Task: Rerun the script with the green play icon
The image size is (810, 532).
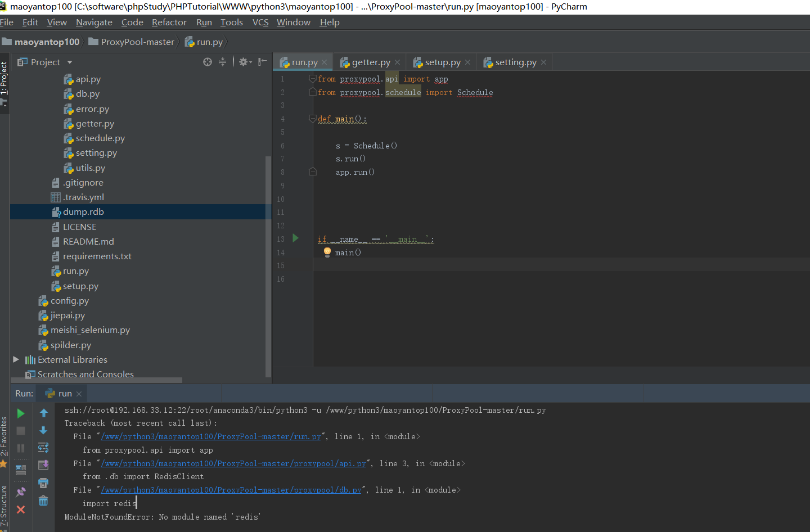Action: (x=21, y=414)
